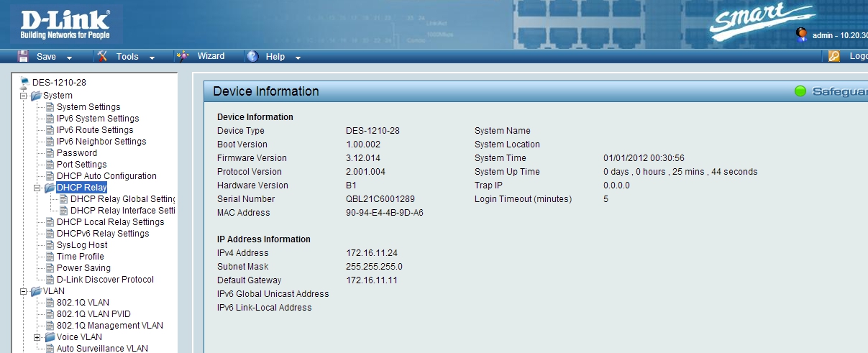Click page icon beside Password
Screen dimensions: 868x353
point(50,152)
